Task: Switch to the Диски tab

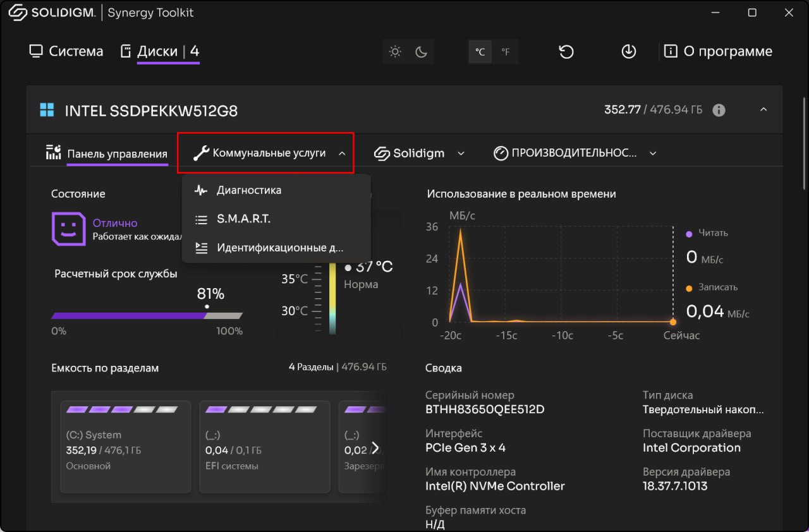Action: click(x=160, y=51)
